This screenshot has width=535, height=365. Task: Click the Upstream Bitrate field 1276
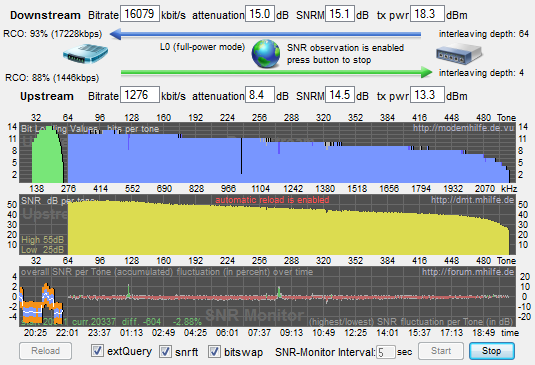pyautogui.click(x=140, y=94)
